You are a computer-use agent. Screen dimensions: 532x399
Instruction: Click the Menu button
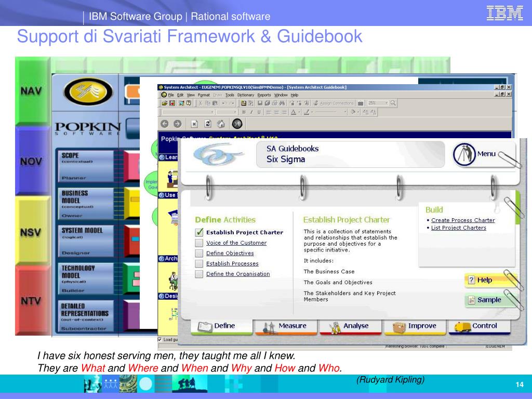[x=484, y=154]
